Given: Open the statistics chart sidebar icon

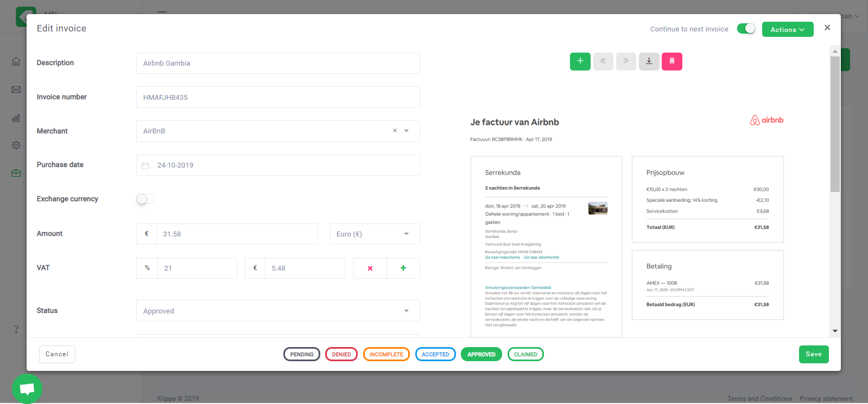Looking at the screenshot, I should [16, 118].
